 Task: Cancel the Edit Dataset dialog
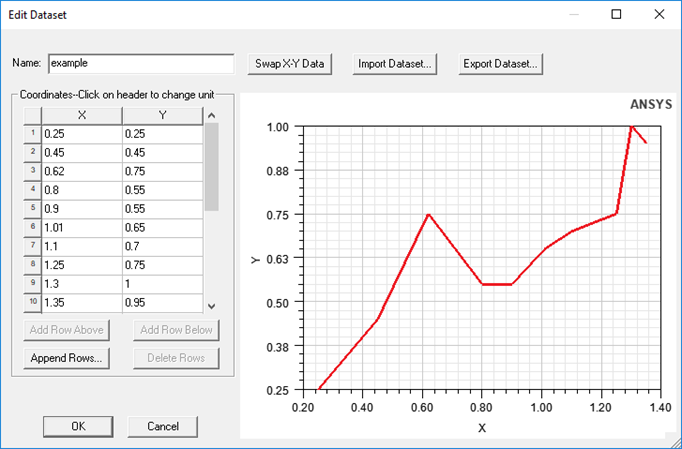163,427
